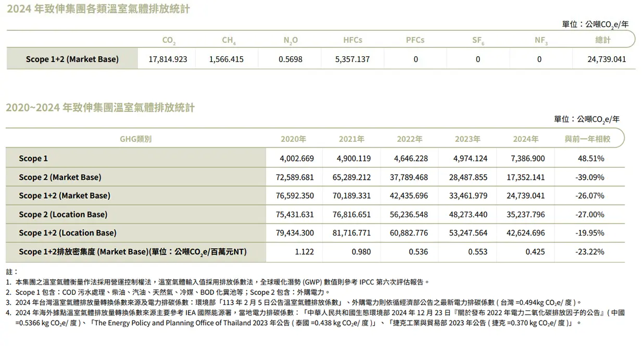Select the -19.95% change cell

pyautogui.click(x=590, y=233)
